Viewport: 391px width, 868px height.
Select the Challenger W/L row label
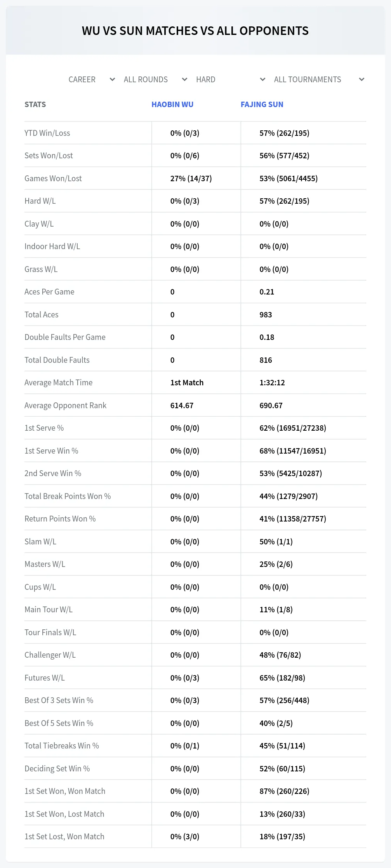pyautogui.click(x=50, y=655)
